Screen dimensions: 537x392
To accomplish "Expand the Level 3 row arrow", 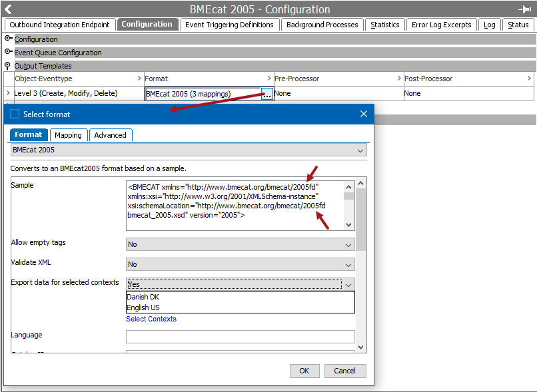I will click(8, 93).
